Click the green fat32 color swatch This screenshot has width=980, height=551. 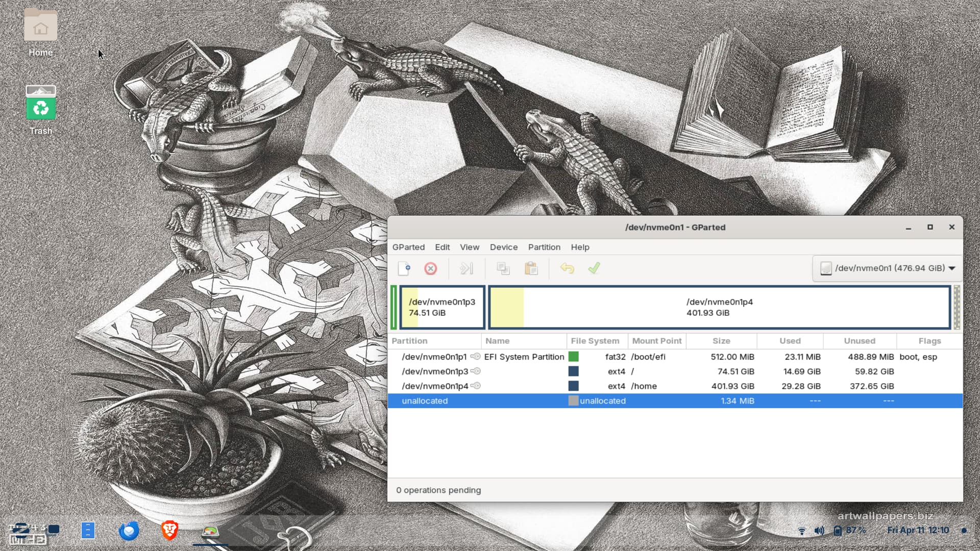pos(573,357)
